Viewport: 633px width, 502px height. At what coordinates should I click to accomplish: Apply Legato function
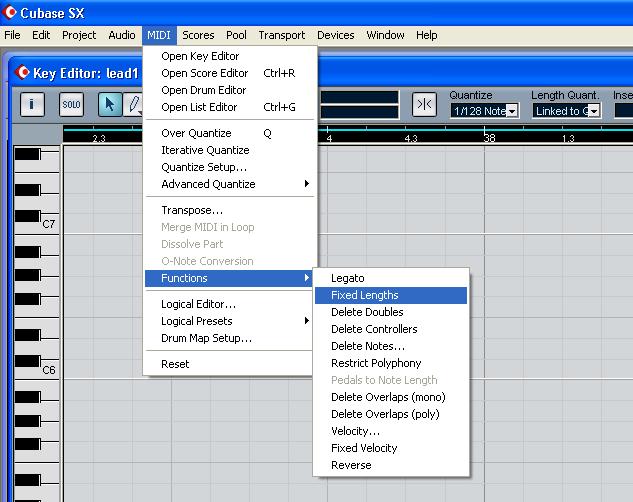391,278
